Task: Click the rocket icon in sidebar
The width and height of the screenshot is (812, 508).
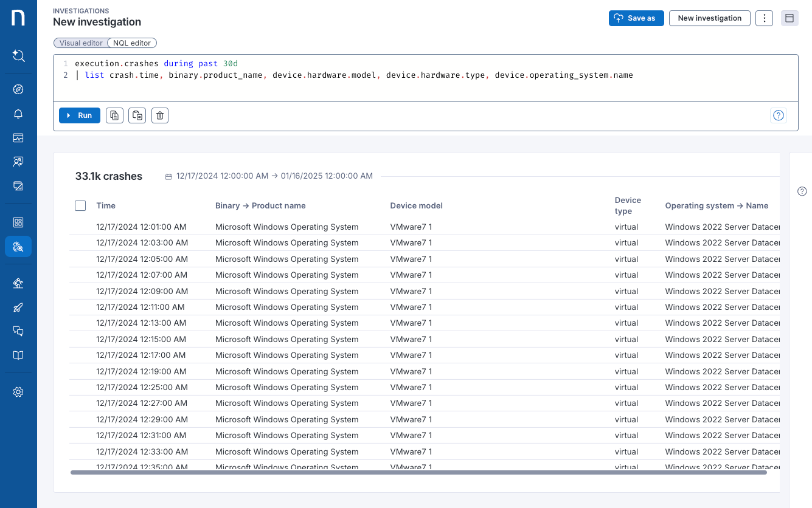Action: [x=18, y=307]
